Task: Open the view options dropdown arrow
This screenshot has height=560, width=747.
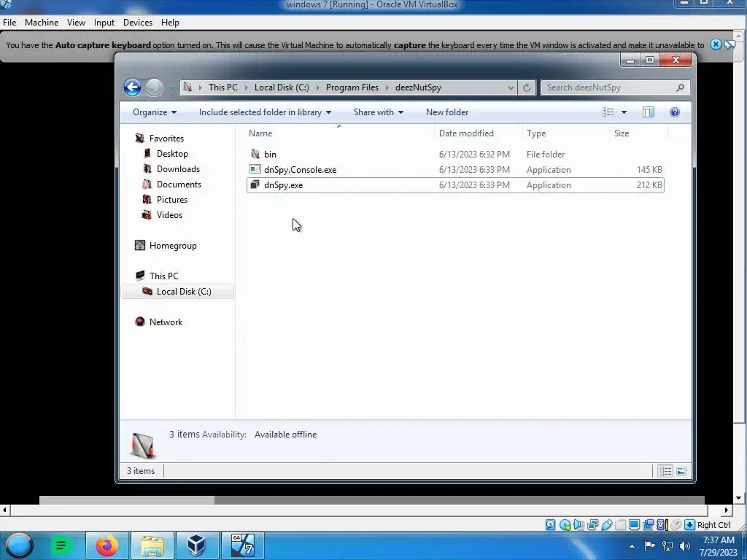Action: pos(624,112)
